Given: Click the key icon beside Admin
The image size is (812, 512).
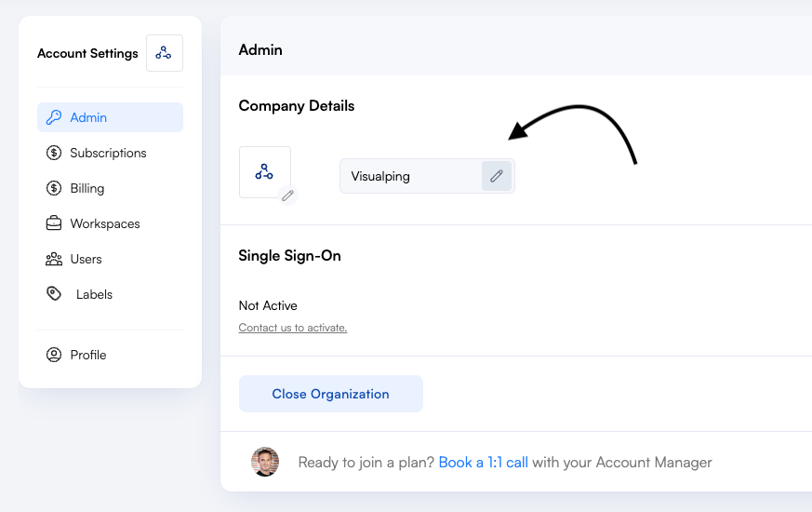Looking at the screenshot, I should click(54, 117).
